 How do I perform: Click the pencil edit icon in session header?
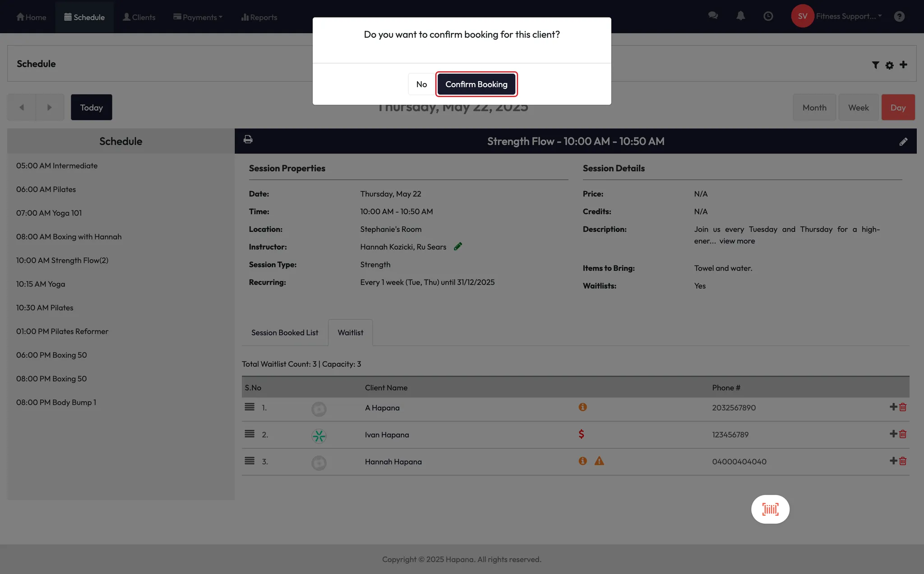point(903,142)
